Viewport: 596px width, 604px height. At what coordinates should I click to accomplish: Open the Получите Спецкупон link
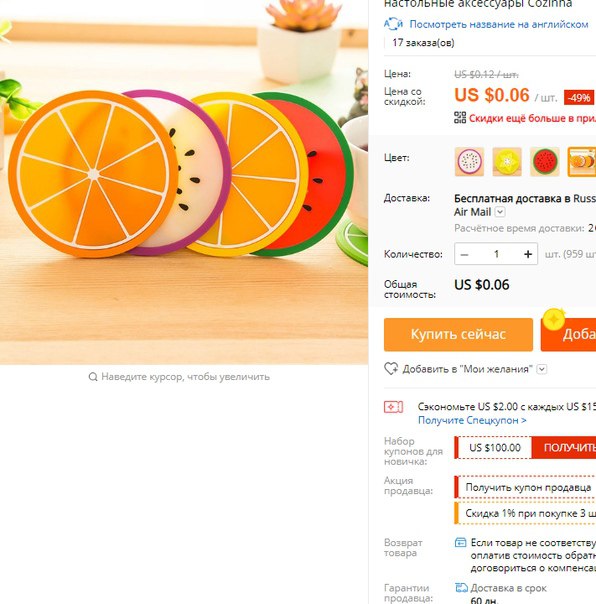[x=472, y=420]
